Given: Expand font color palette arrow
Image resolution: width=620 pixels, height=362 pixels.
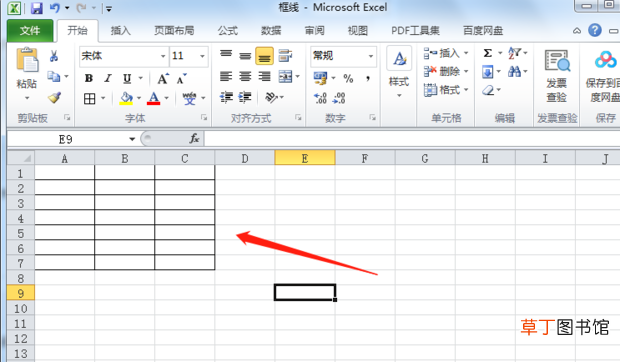Looking at the screenshot, I should 166,98.
